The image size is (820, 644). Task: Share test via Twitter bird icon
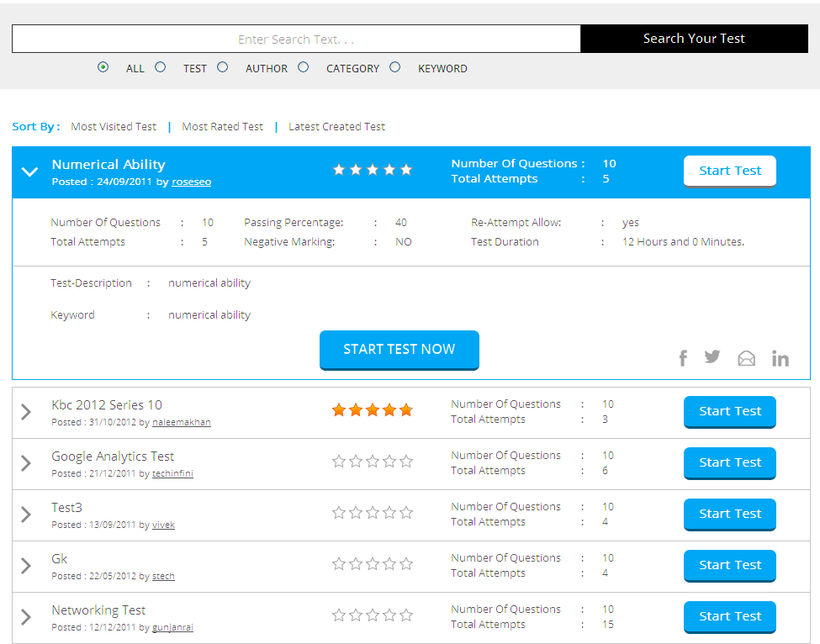(x=712, y=357)
